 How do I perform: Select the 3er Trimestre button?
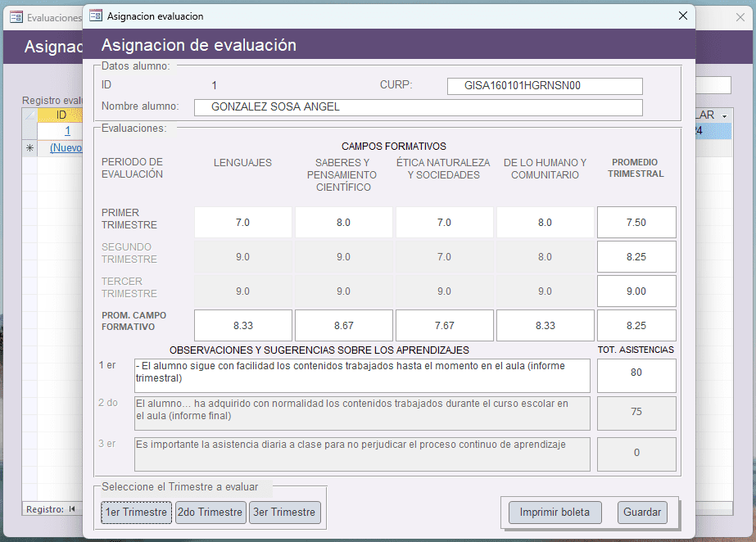point(284,513)
